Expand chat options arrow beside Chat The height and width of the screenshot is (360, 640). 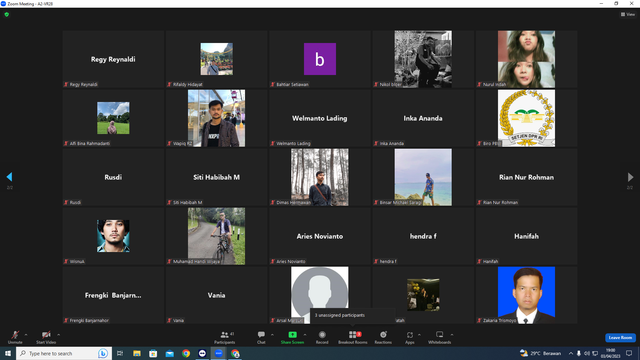tap(272, 335)
